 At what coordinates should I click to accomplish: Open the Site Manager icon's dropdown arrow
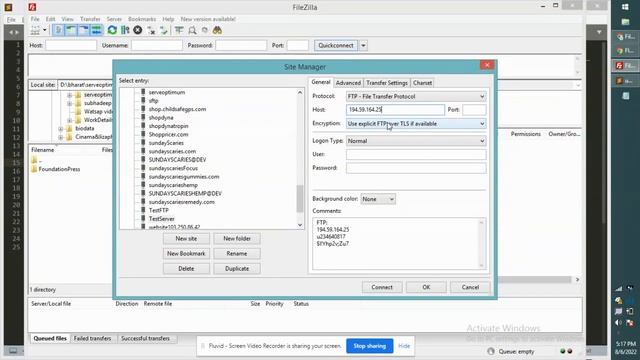click(45, 30)
